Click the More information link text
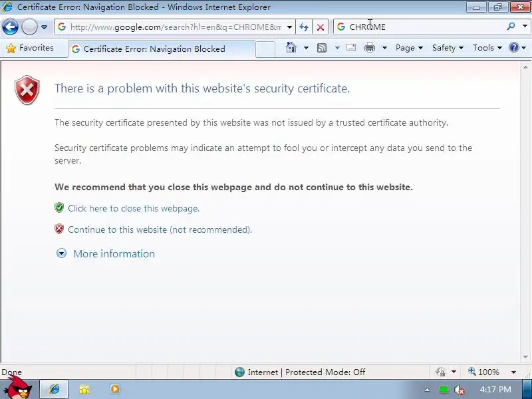Image resolution: width=532 pixels, height=399 pixels. click(114, 254)
